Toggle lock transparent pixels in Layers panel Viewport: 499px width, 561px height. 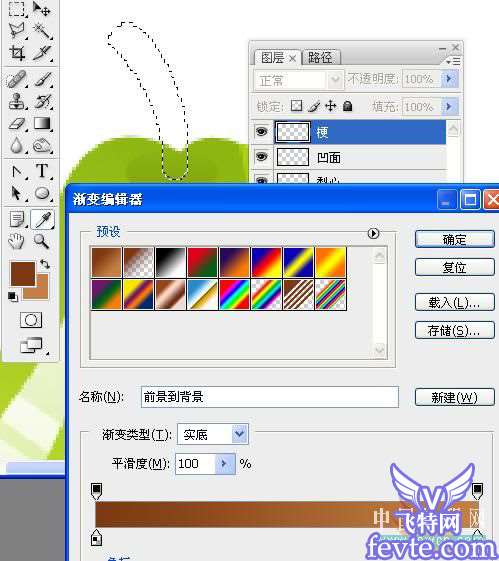click(296, 106)
